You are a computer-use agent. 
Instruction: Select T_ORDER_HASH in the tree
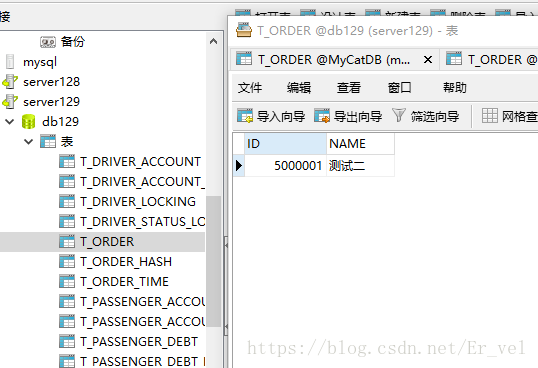click(126, 262)
